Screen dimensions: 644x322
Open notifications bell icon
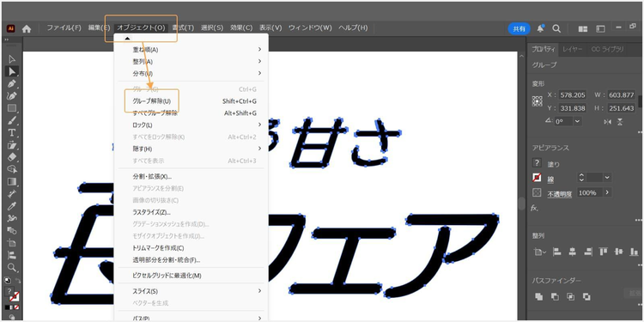pos(540,28)
